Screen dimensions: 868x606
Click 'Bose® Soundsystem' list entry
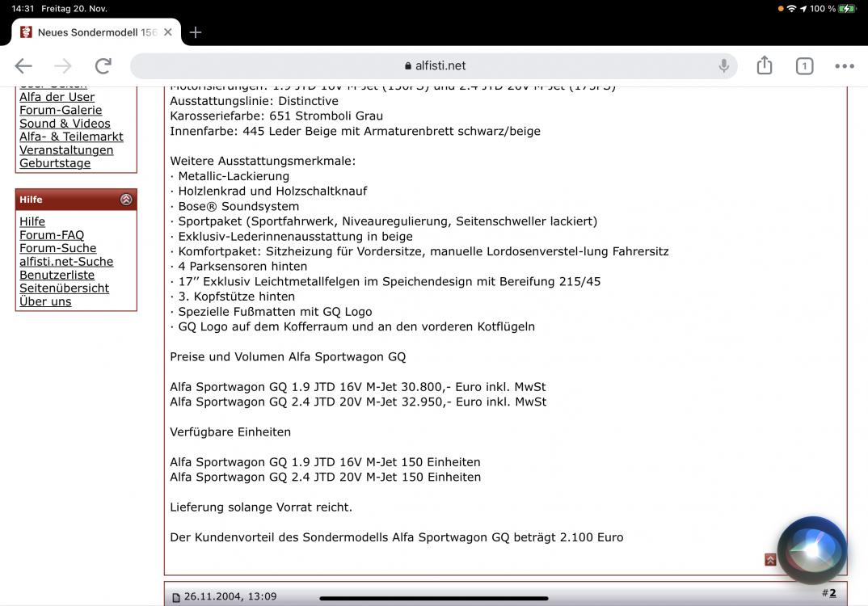(x=238, y=206)
